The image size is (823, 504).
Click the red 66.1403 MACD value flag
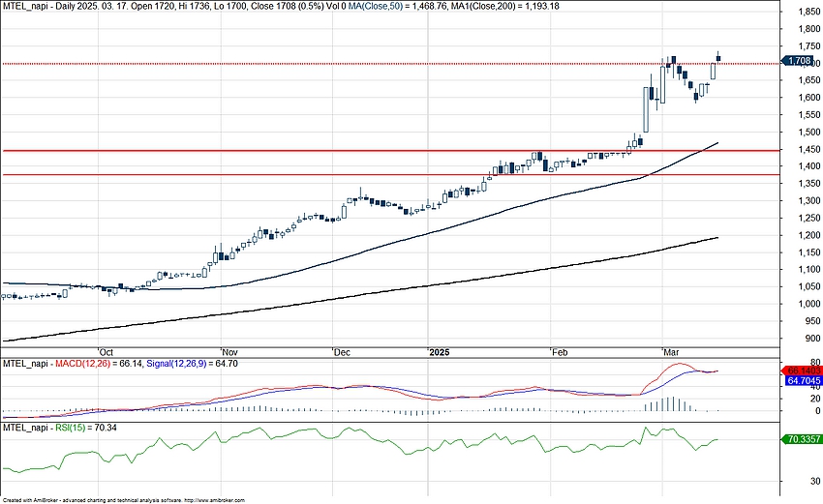(x=802, y=371)
